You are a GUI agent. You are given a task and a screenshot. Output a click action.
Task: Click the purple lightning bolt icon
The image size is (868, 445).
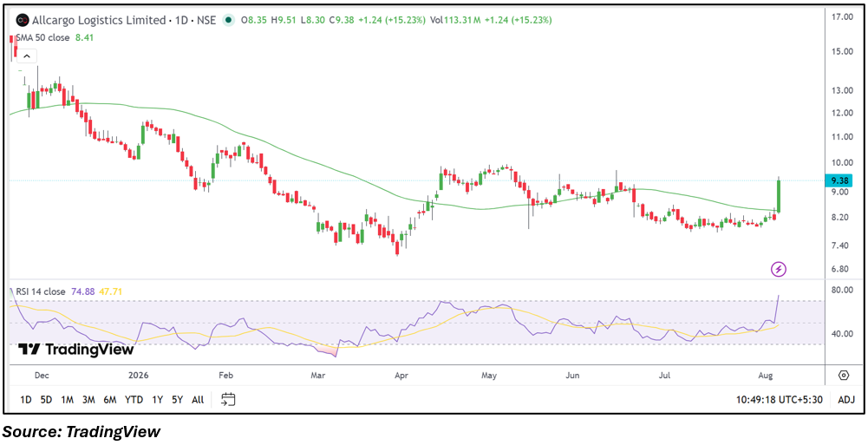tap(779, 270)
